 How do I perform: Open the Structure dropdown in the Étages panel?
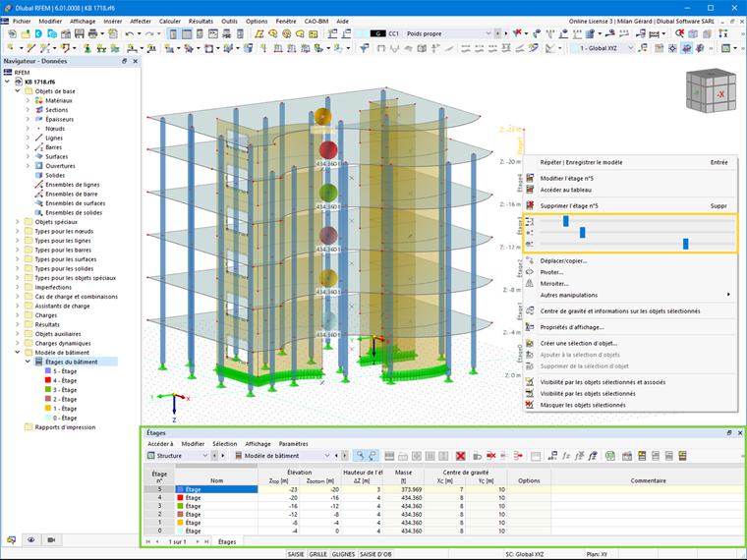coord(205,456)
